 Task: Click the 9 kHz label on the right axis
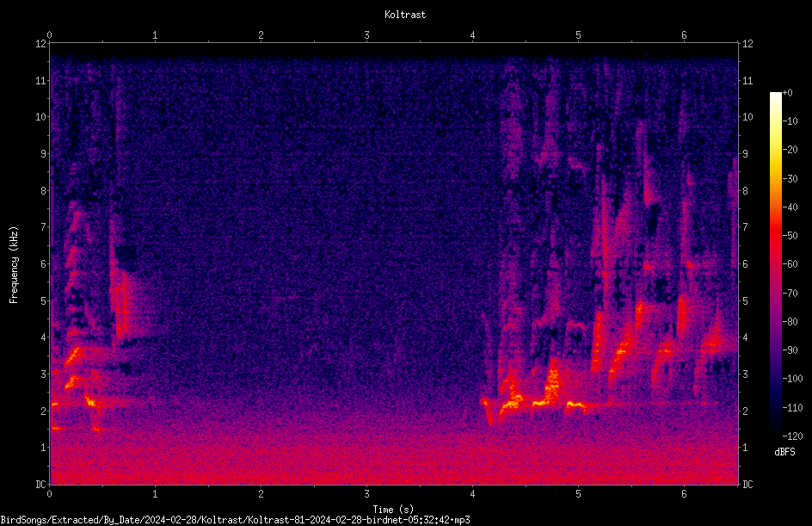click(x=745, y=153)
